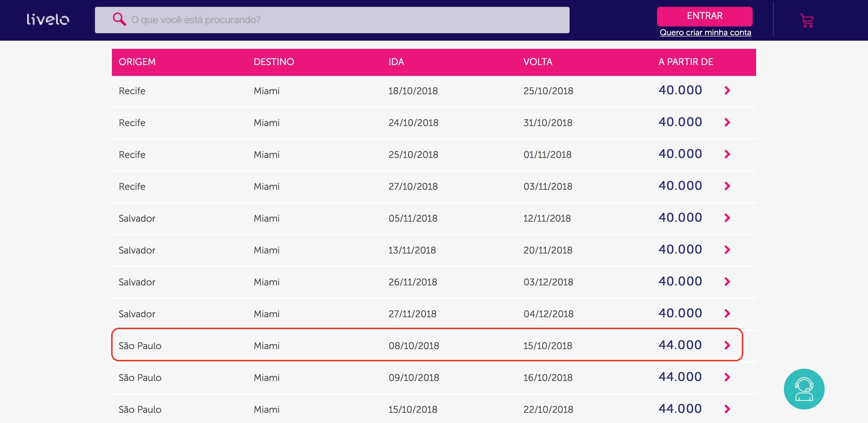Click the departure date 13/11/2018
Image resolution: width=868 pixels, height=423 pixels.
(x=412, y=250)
